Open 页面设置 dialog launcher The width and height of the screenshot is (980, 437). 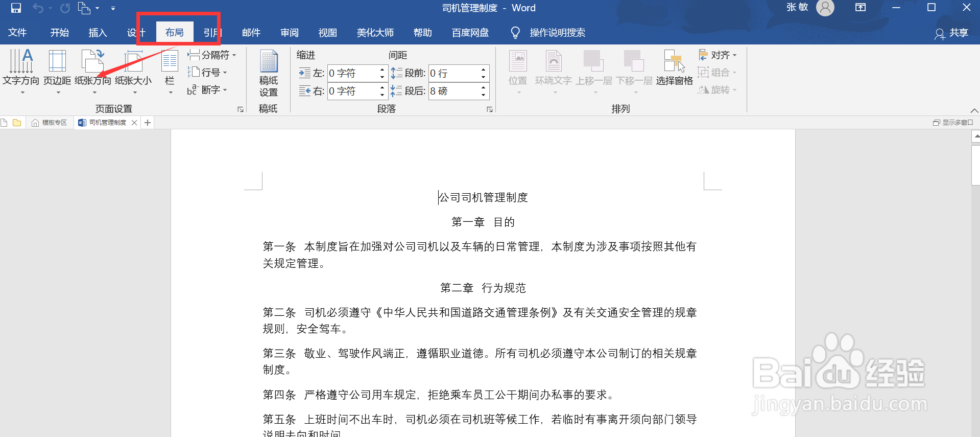click(241, 109)
